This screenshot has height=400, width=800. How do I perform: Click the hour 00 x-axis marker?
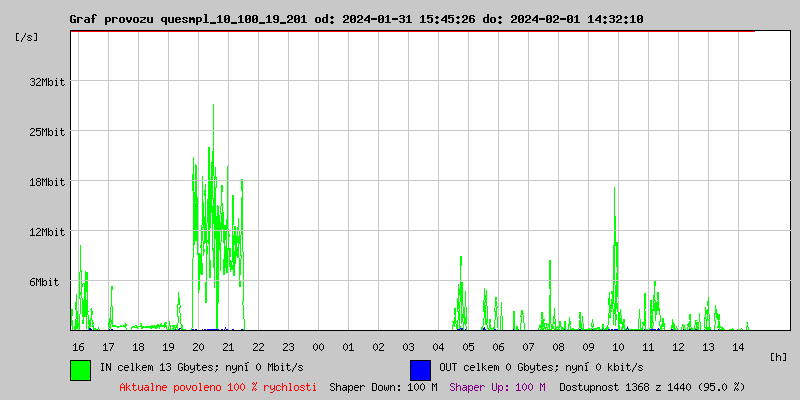(x=318, y=347)
